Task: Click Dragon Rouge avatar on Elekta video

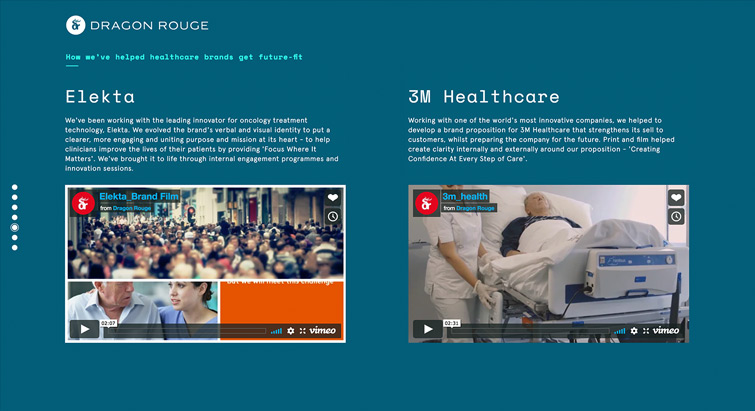Action: (83, 203)
